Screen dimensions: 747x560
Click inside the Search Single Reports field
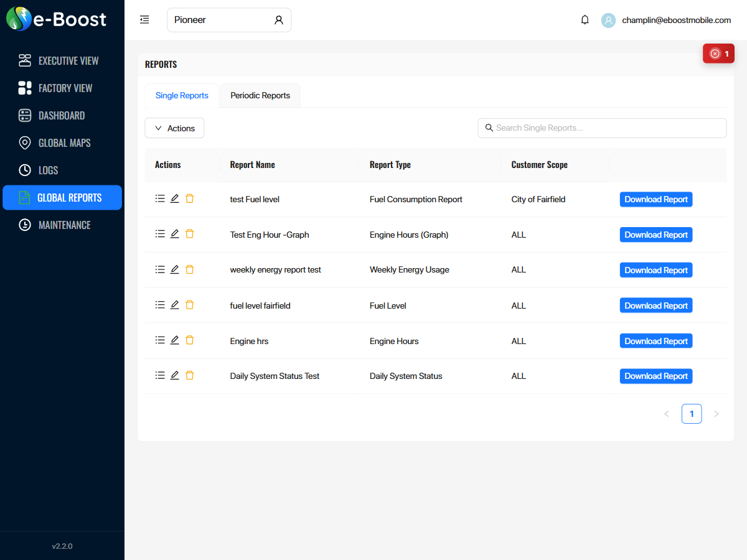tap(601, 128)
